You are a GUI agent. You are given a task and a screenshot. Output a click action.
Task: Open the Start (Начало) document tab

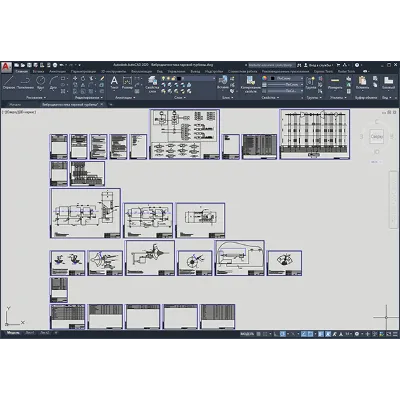point(15,105)
